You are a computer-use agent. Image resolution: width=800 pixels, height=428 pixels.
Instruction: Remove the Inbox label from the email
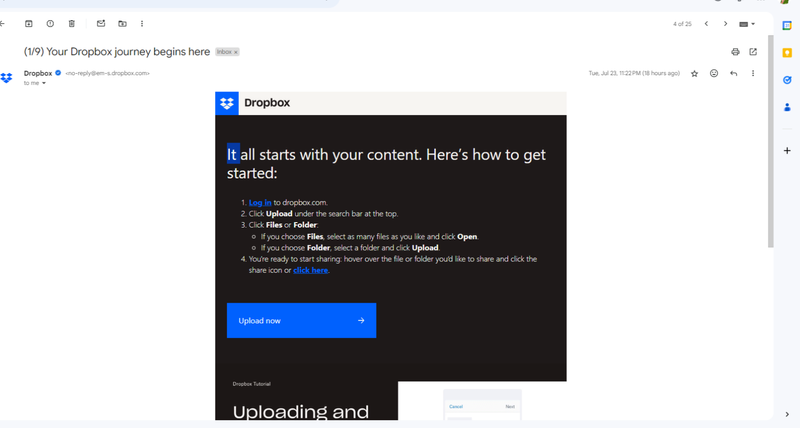click(x=236, y=52)
